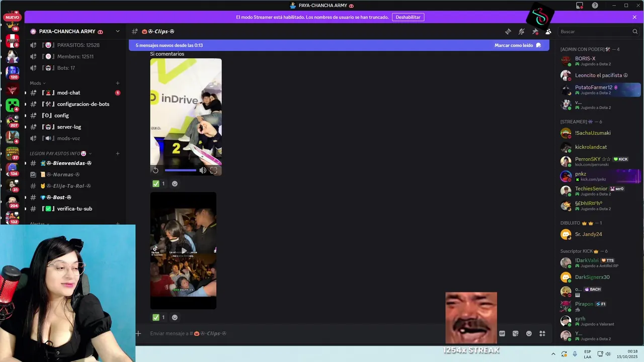The width and height of the screenshot is (644, 362).
Task: Open !SachaUzumaki member profile
Action: pos(600,133)
